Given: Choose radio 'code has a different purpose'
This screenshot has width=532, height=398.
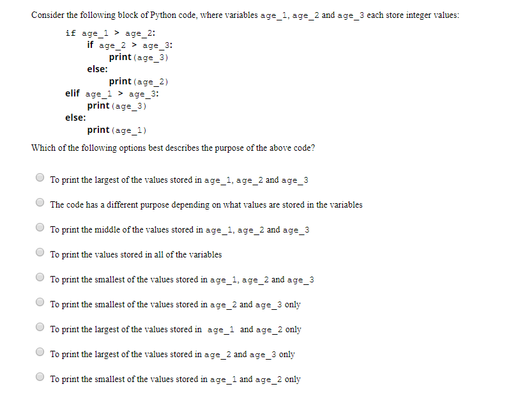Looking at the screenshot, I should point(40,203).
